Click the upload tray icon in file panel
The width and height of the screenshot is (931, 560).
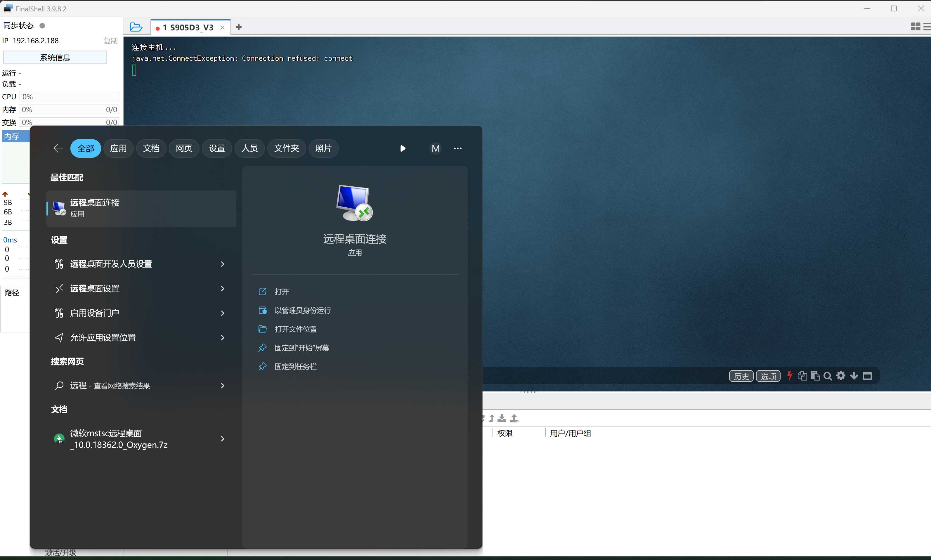tap(514, 418)
